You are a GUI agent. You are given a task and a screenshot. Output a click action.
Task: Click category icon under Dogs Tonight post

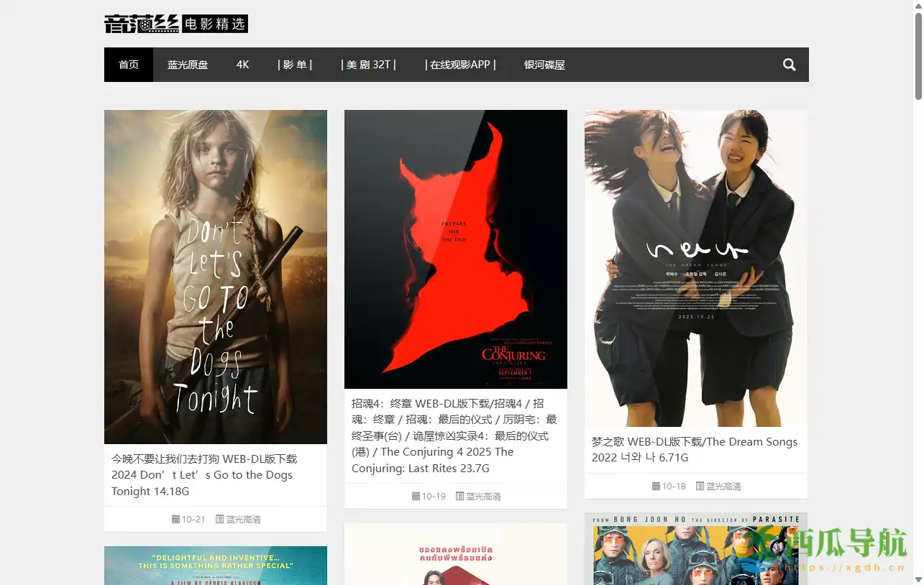(x=220, y=519)
